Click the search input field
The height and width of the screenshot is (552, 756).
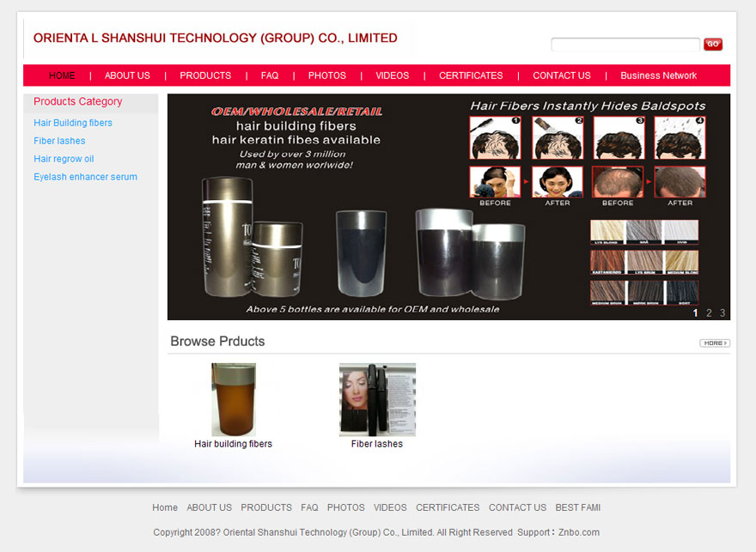click(625, 45)
